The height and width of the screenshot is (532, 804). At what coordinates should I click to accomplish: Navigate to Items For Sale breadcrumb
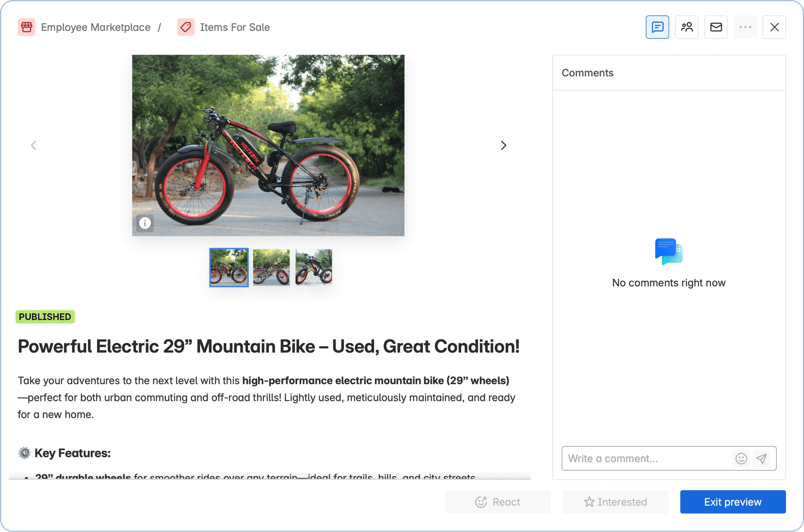235,27
